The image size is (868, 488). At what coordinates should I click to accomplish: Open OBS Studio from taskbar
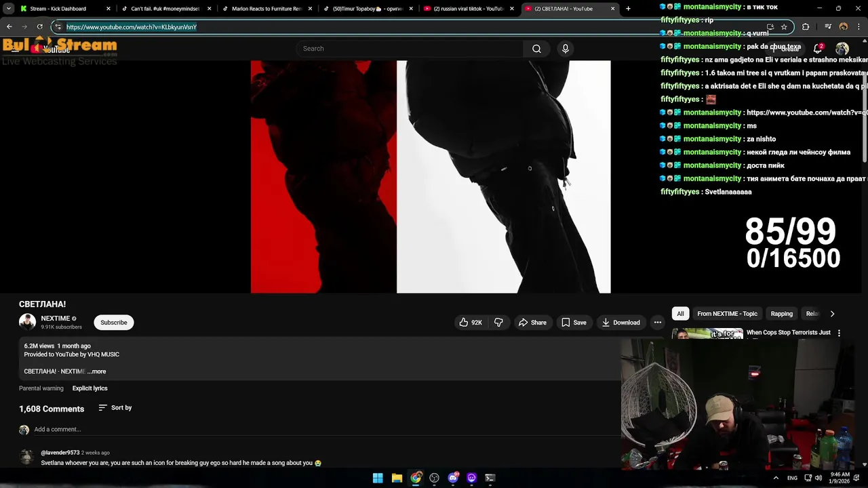pyautogui.click(x=434, y=478)
